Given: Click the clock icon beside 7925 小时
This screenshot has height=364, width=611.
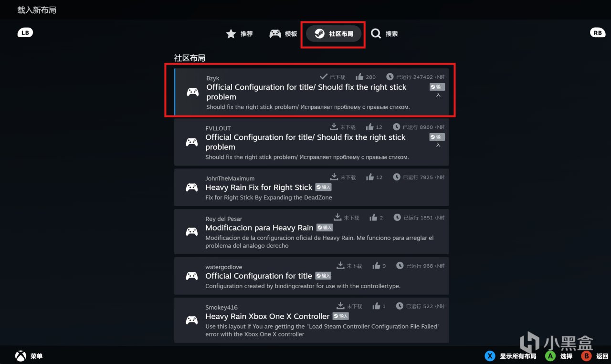Looking at the screenshot, I should click(397, 177).
